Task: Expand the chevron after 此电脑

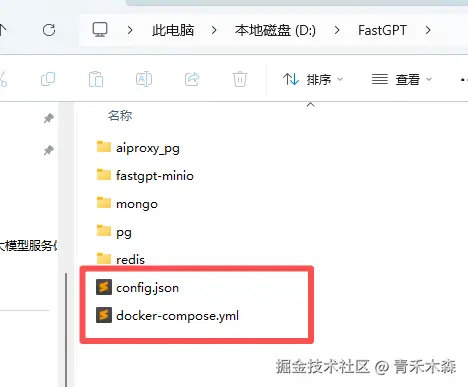Action: [x=214, y=30]
